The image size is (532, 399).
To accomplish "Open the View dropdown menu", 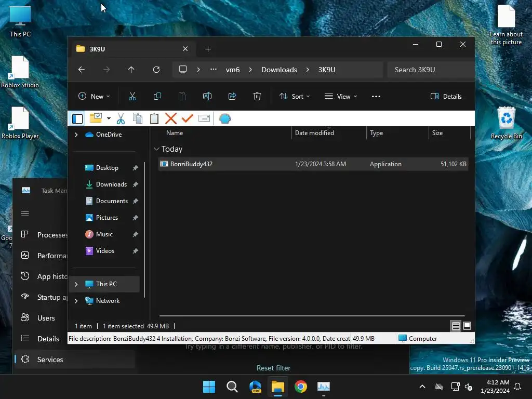I will click(341, 96).
